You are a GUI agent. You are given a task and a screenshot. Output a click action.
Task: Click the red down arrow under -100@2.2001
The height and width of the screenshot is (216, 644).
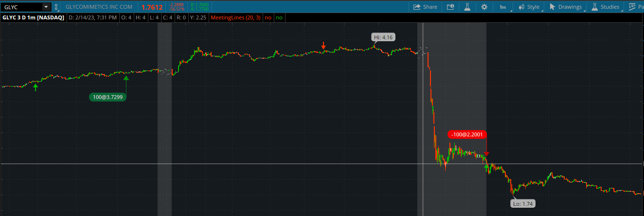point(486,154)
